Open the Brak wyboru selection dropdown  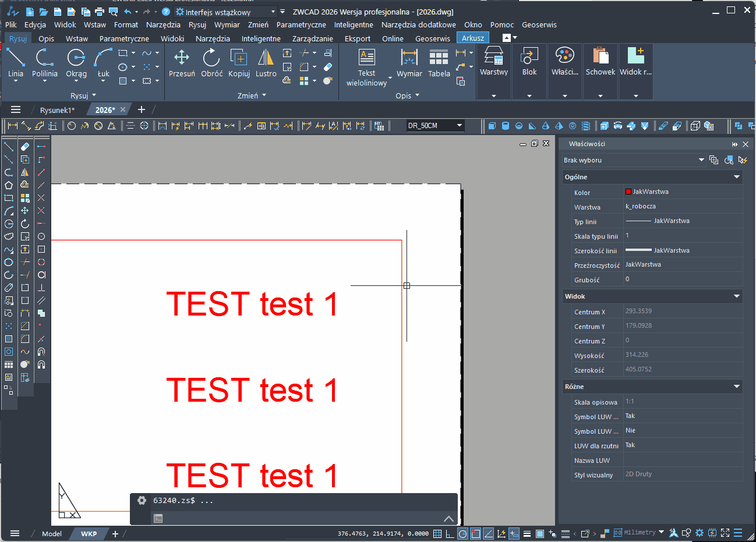[x=634, y=160]
